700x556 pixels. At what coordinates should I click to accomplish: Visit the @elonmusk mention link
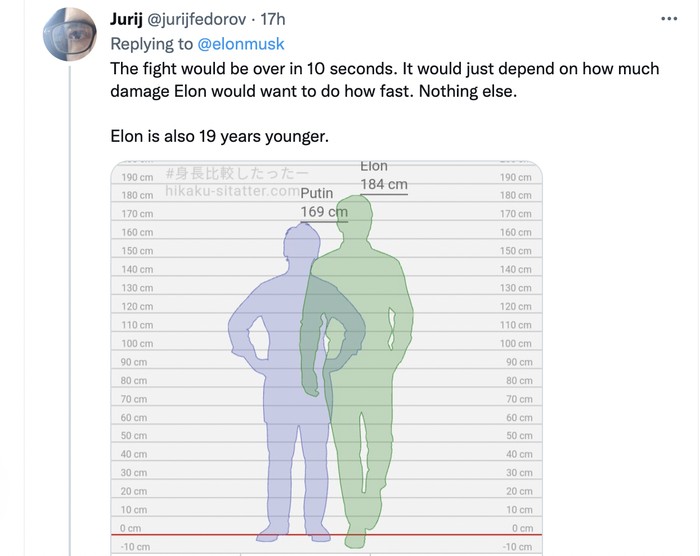click(x=242, y=44)
